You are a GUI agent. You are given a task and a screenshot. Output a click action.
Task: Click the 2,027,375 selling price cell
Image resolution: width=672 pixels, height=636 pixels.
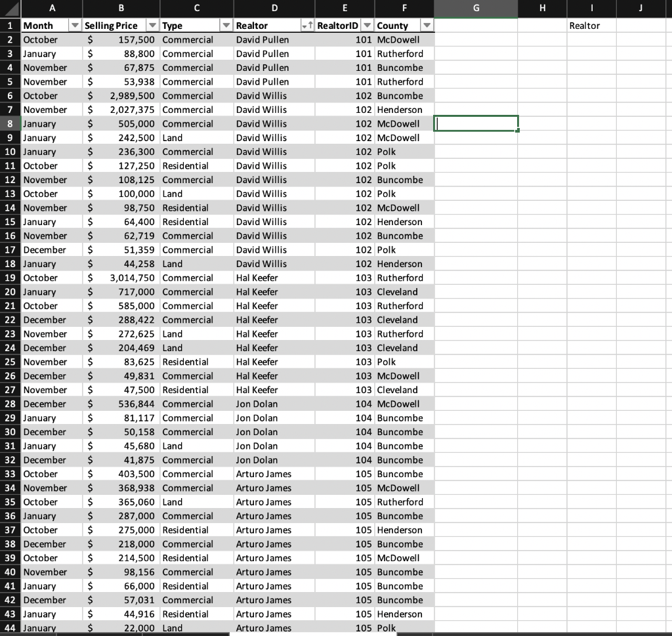(x=121, y=110)
